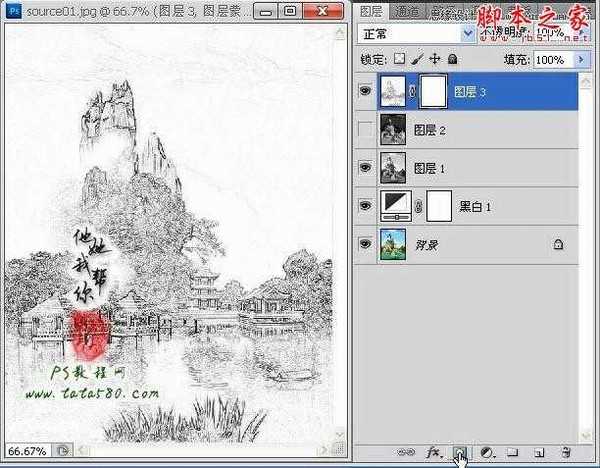Viewport: 600px width, 468px height.
Task: Click mask link icon on 黑白 1
Action: click(x=419, y=207)
